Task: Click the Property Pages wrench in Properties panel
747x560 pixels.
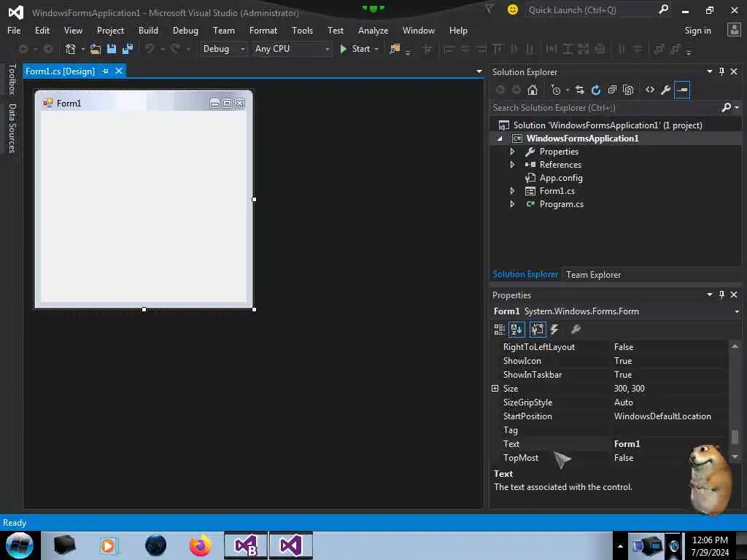Action: 576,329
